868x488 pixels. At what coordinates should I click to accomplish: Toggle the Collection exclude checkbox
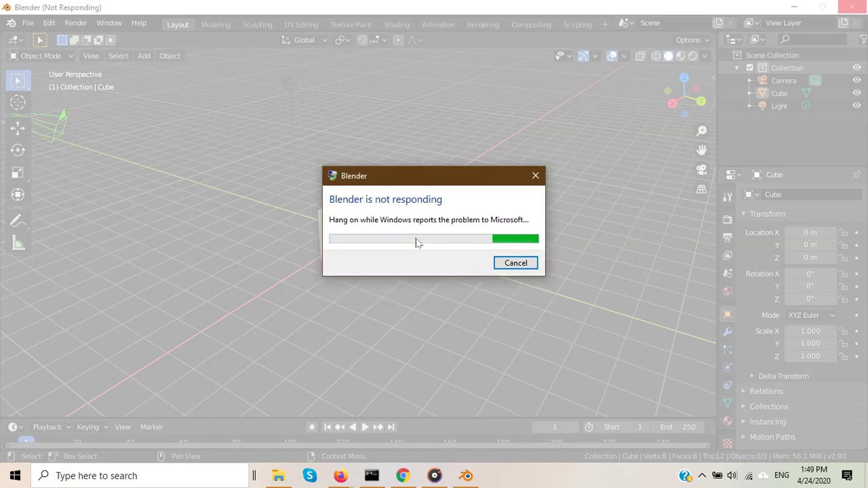click(749, 68)
